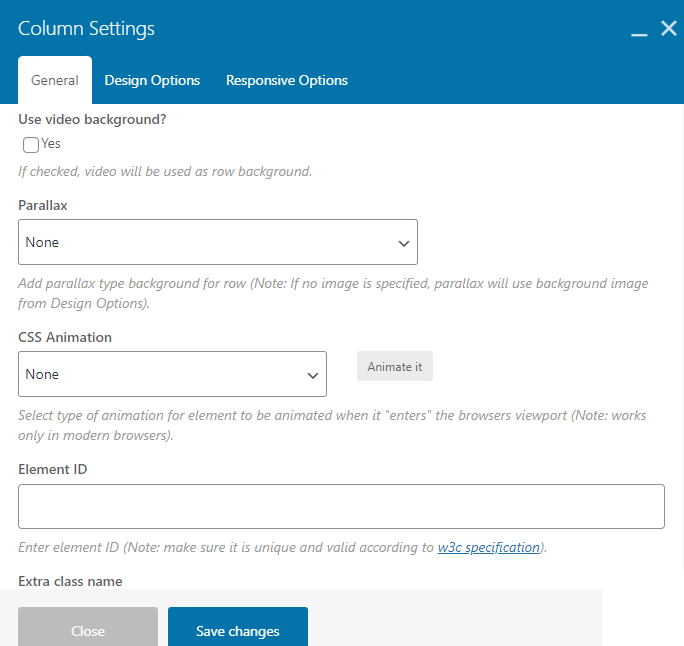This screenshot has width=684, height=646.
Task: Preview animation with Animate it button
Action: click(395, 366)
